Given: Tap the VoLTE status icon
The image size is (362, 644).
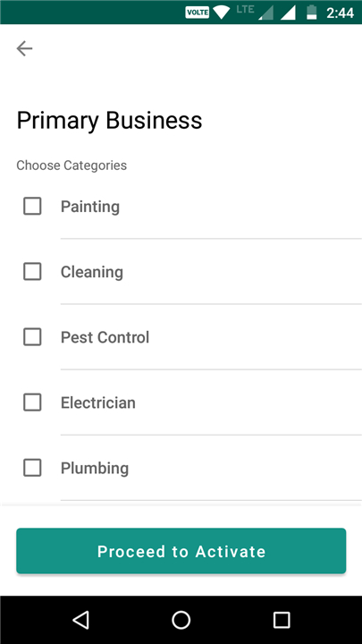Looking at the screenshot, I should pos(197,13).
